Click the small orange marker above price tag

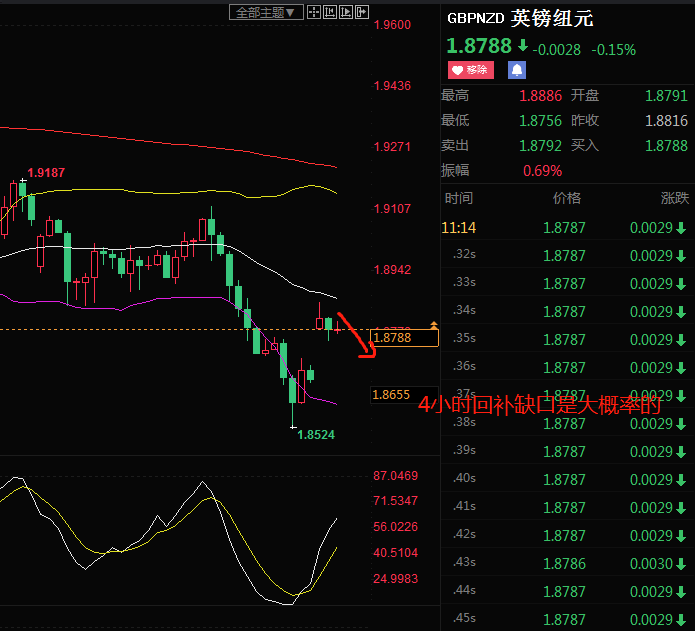coord(433,326)
